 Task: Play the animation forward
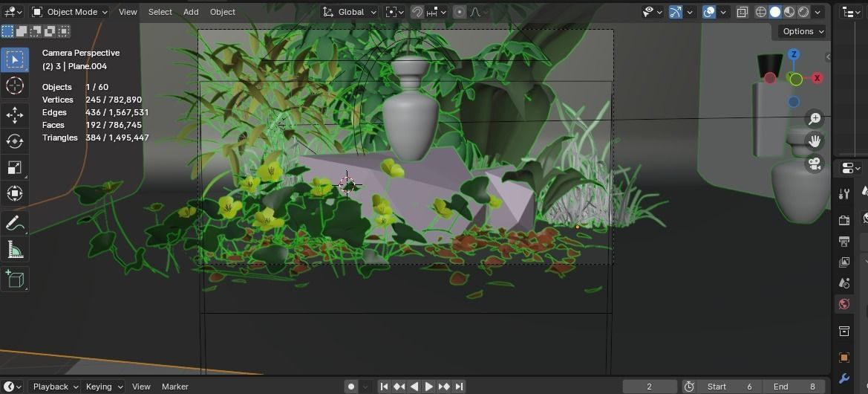pyautogui.click(x=429, y=387)
